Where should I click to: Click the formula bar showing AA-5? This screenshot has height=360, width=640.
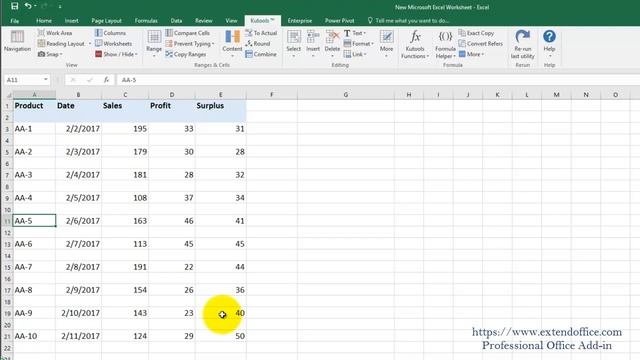click(378, 80)
